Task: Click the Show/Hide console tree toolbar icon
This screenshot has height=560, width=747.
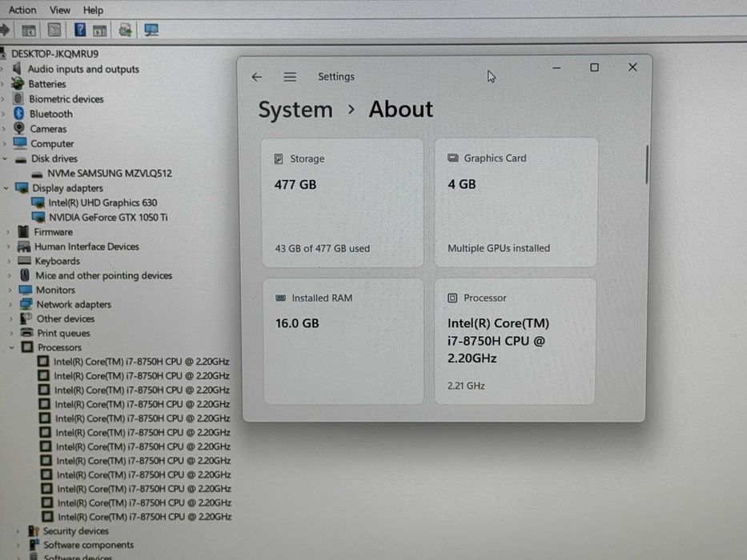Action: click(29, 31)
